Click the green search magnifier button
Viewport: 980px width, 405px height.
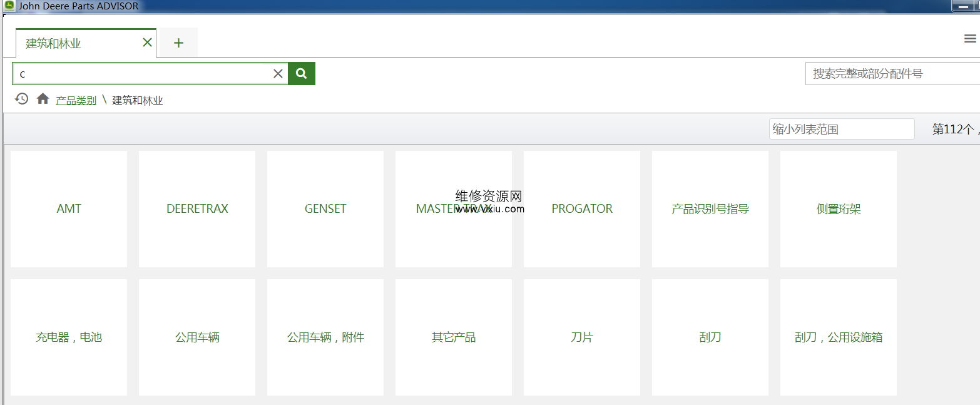[x=301, y=73]
